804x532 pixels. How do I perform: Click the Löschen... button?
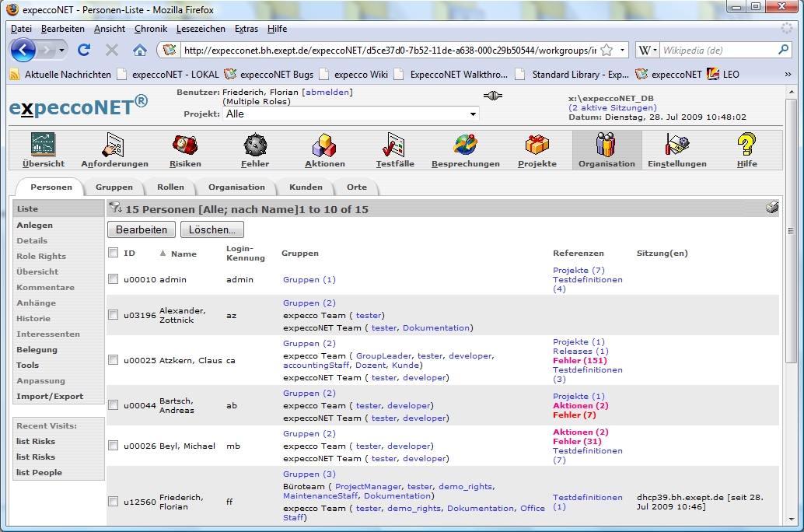[212, 229]
